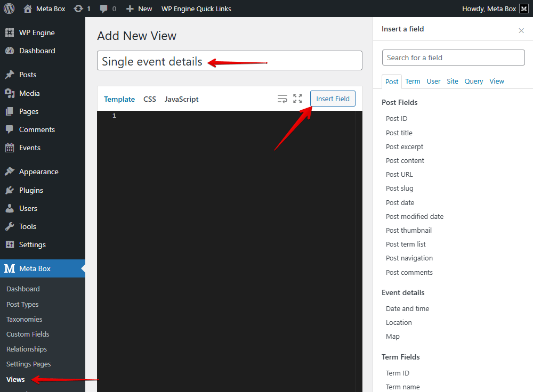This screenshot has width=533, height=392.
Task: Insert the Post modified date field
Action: [x=415, y=216]
